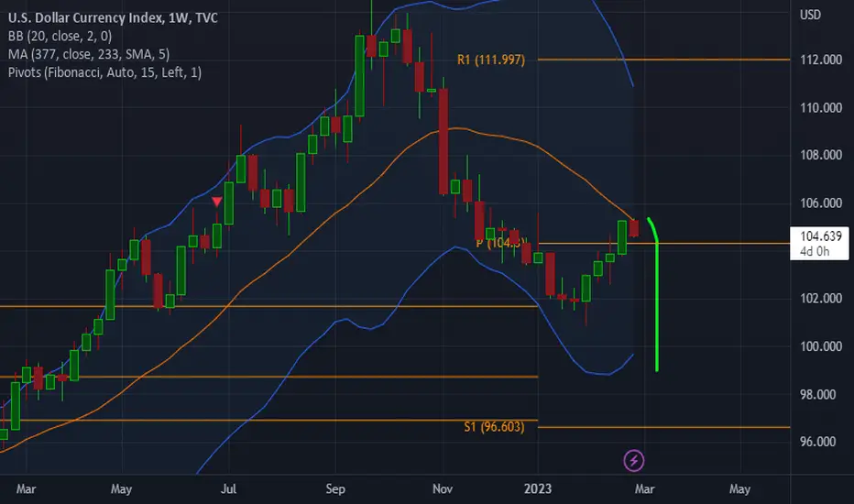Click the P (104.5) pivot label
This screenshot has width=854, height=504.
[x=501, y=243]
